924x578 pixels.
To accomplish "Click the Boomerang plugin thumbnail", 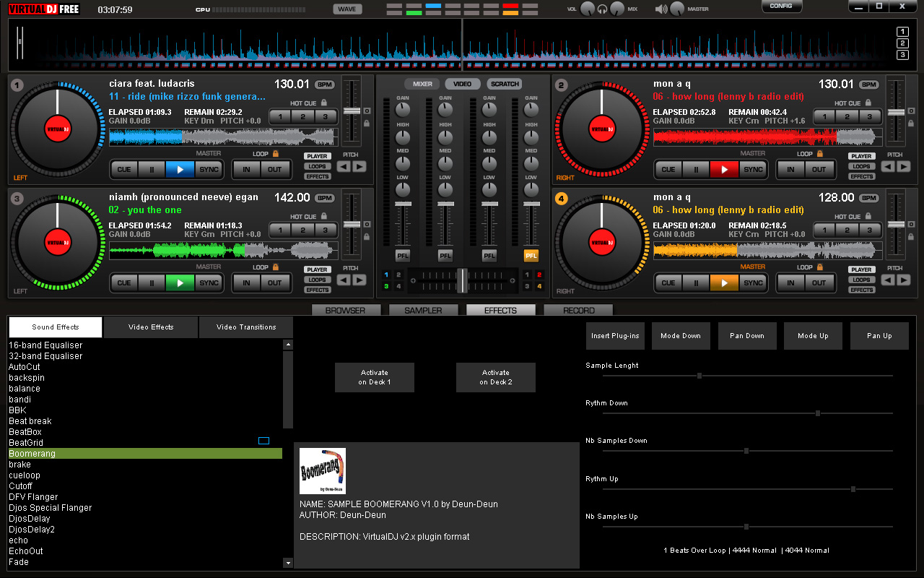I will 323,471.
